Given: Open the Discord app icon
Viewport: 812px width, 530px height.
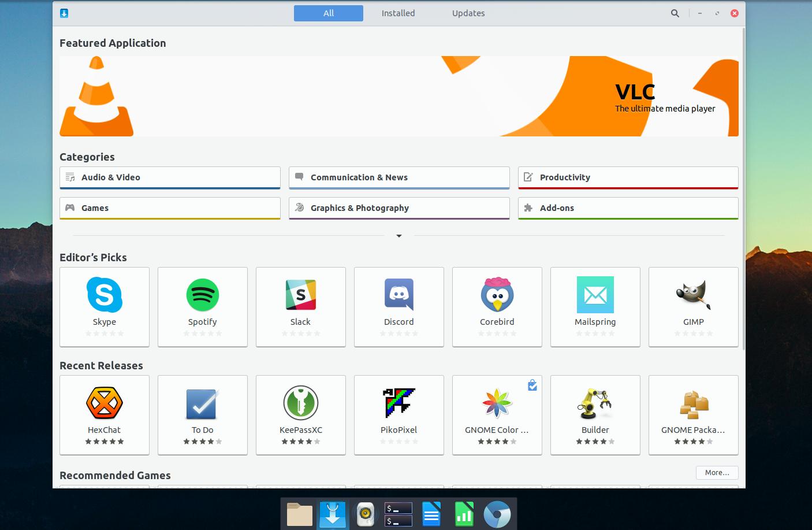Looking at the screenshot, I should tap(399, 295).
